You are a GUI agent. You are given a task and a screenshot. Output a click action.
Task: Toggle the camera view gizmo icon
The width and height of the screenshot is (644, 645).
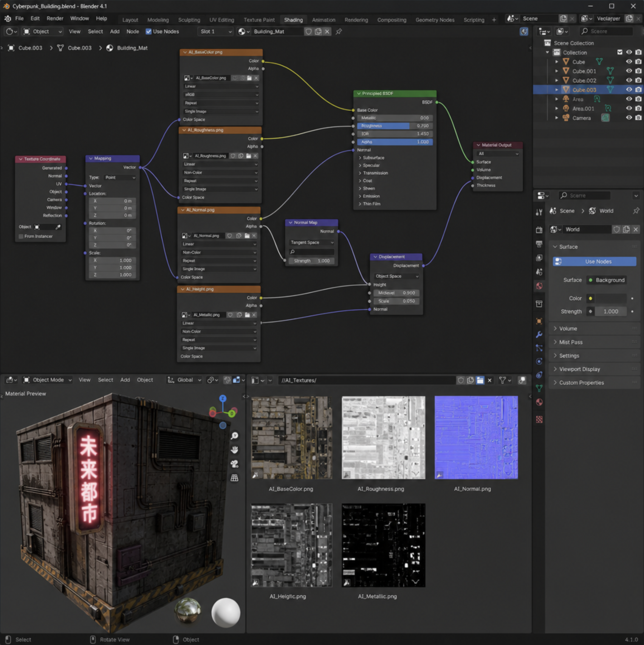(235, 464)
